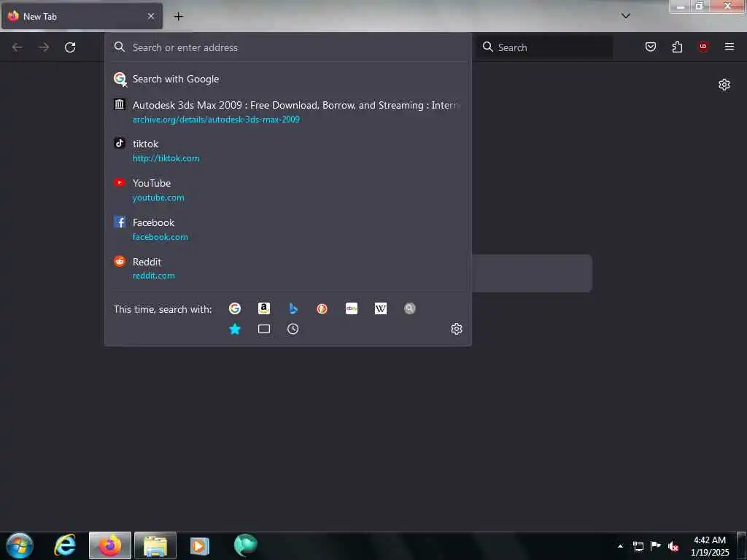
Task: Open the muted volume tray icon
Action: click(x=673, y=546)
